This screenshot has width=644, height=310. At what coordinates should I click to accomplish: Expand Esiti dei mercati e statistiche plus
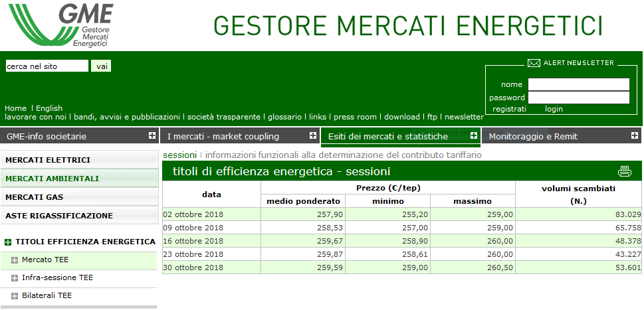coord(474,135)
